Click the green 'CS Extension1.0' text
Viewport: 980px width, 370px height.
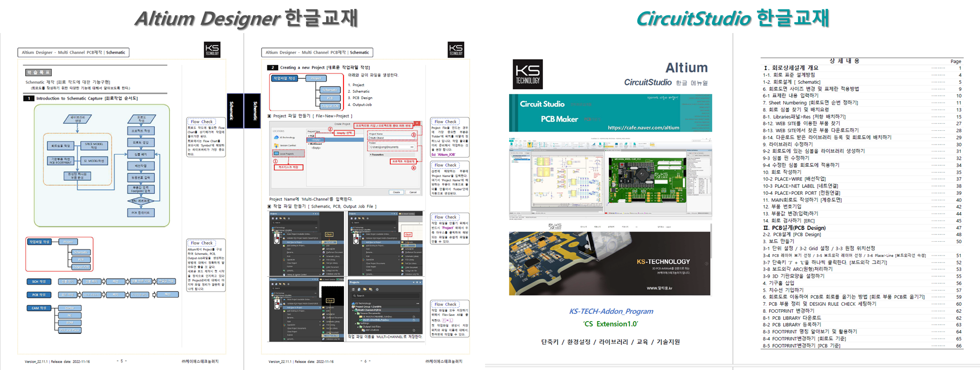(610, 324)
